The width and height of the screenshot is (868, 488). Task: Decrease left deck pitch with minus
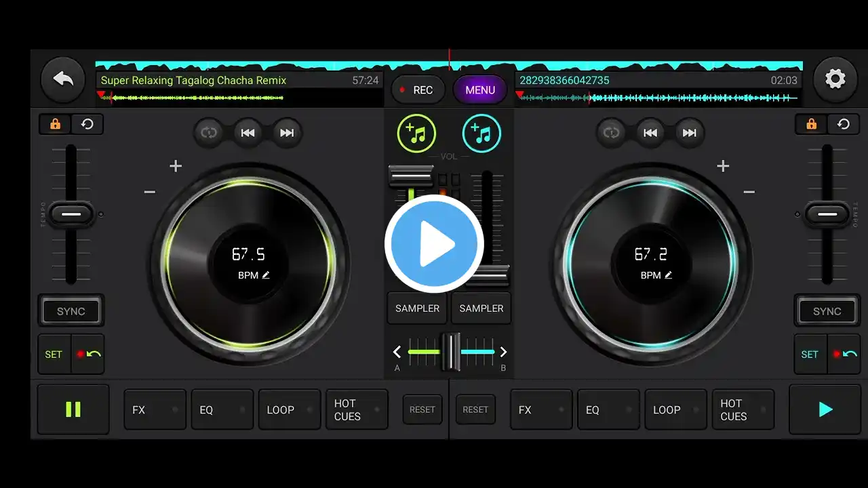click(x=150, y=192)
